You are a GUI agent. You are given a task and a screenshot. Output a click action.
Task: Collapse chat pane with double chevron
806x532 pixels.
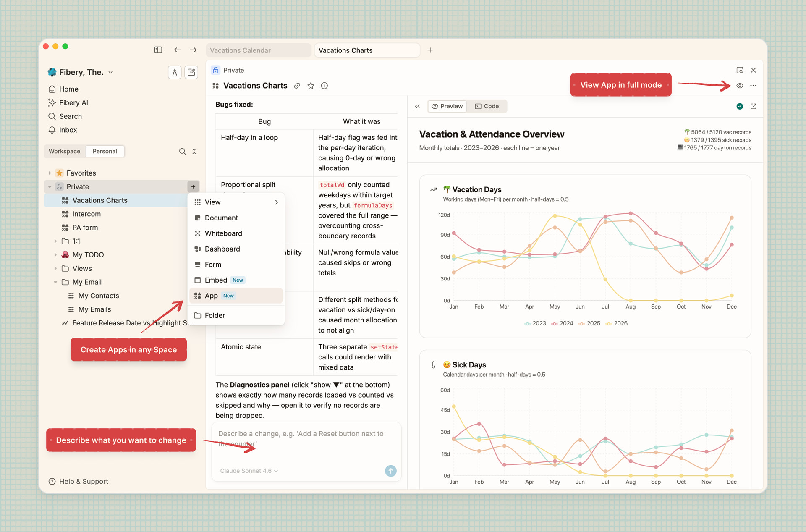click(417, 106)
